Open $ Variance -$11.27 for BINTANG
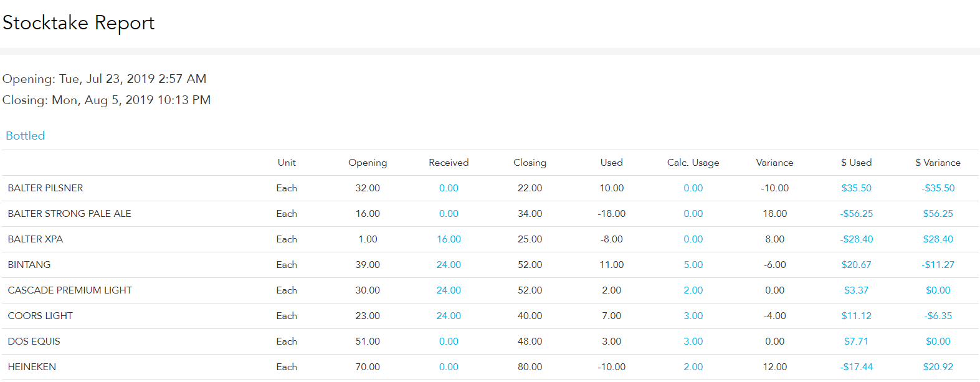The height and width of the screenshot is (382, 980). coord(938,265)
